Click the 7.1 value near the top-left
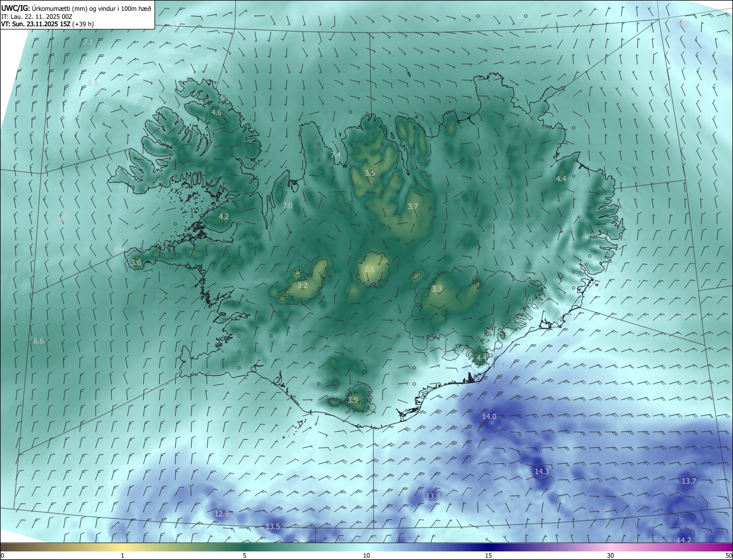The height and width of the screenshot is (560, 733). coord(88,42)
